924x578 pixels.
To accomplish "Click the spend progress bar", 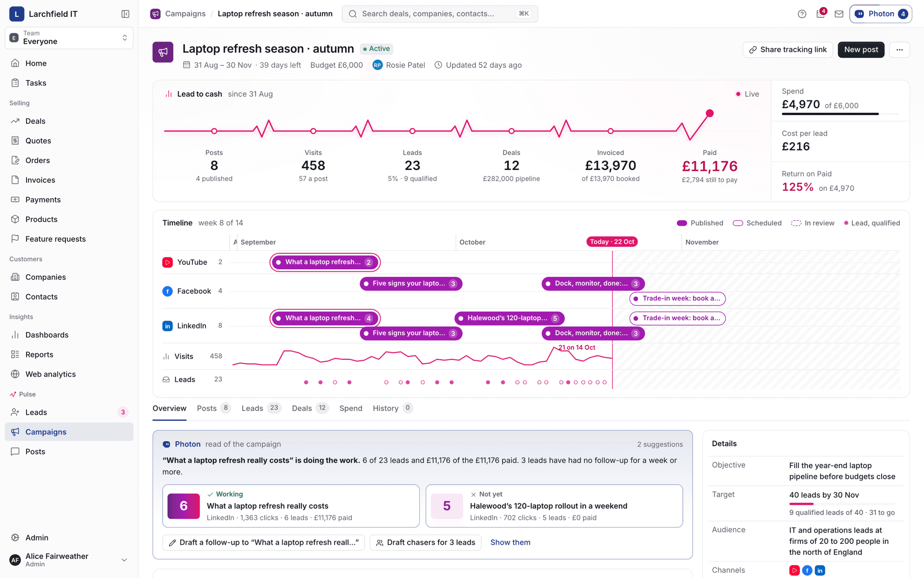I will (x=840, y=114).
